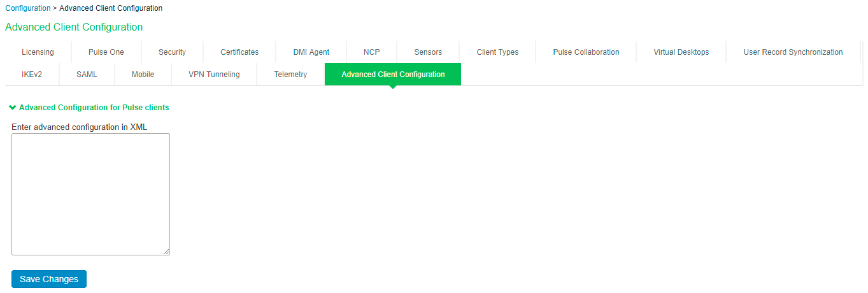This screenshot has height=293, width=868.
Task: Click inside the XML configuration text area
Action: (90, 194)
